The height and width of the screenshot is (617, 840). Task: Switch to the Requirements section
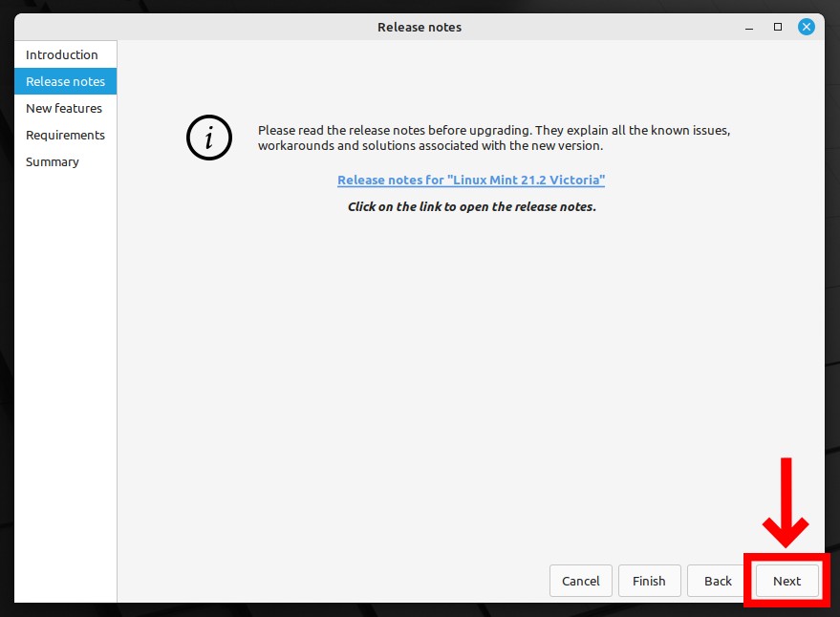coord(65,135)
